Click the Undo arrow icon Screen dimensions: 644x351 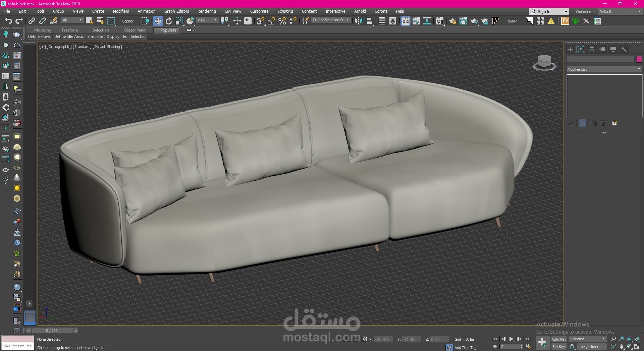(8, 21)
